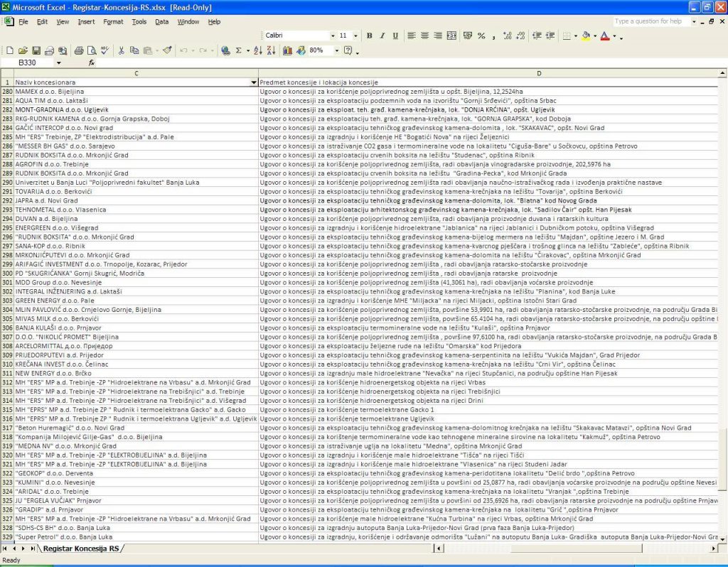Align text left

click(412, 36)
